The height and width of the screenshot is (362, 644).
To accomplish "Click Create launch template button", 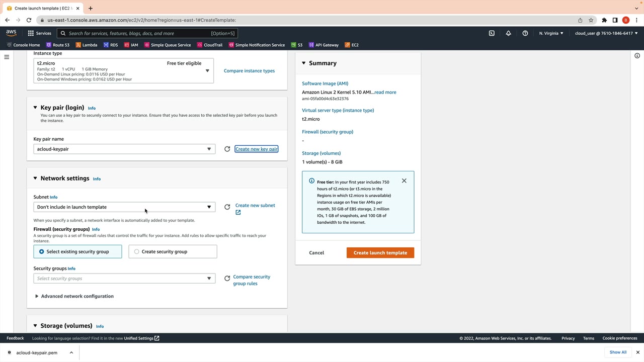I will (x=380, y=253).
